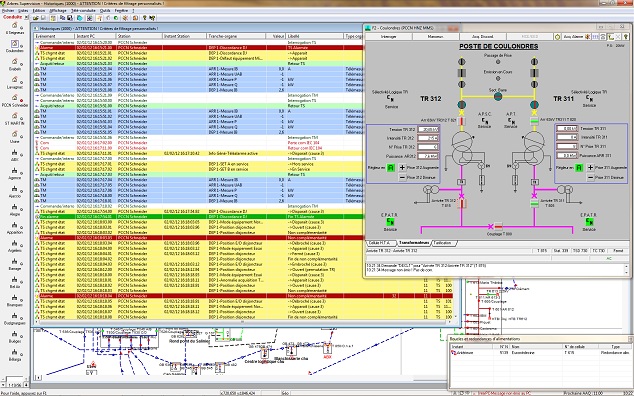Image resolution: width=634 pixels, height=396 pixels.
Task: Click the Tension TR 312 value field
Action: click(x=428, y=129)
